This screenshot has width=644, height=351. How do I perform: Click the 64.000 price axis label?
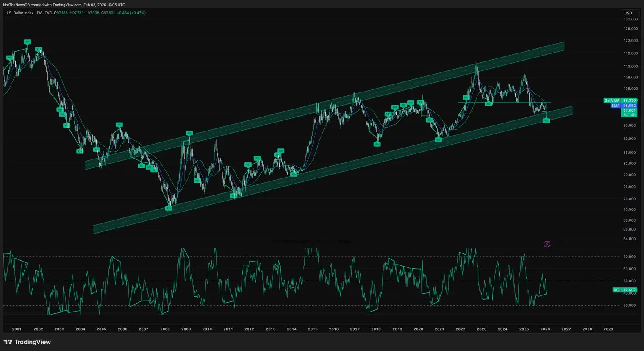(629, 239)
